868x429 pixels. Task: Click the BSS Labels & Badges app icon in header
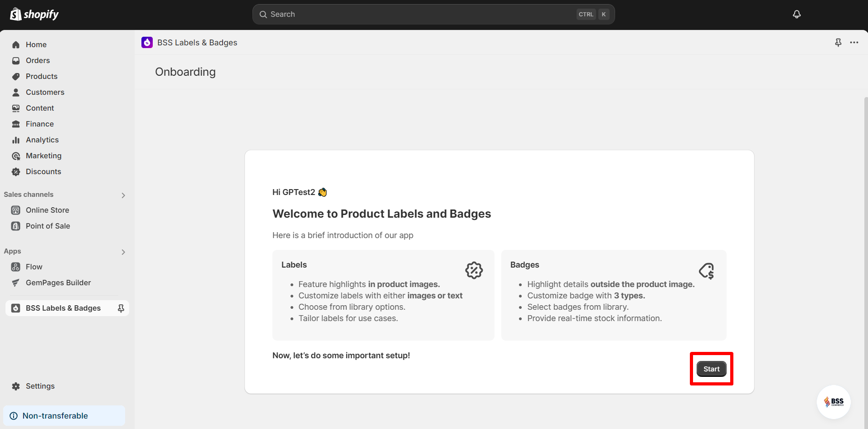146,42
